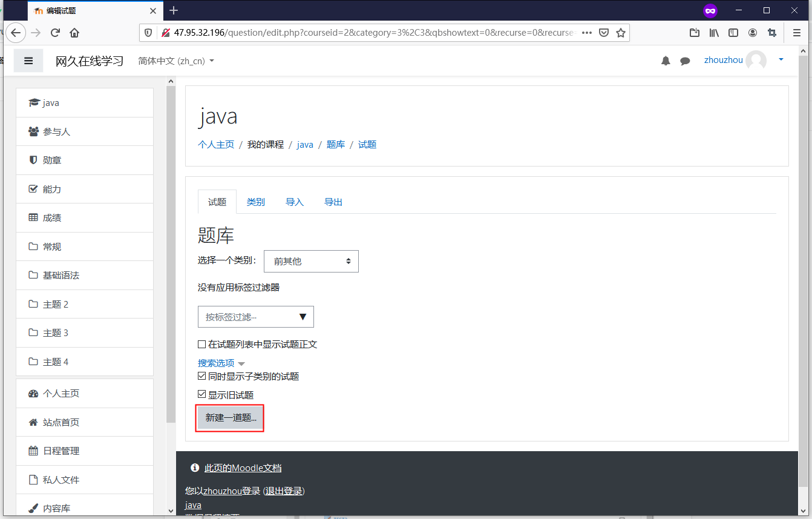Image resolution: width=812 pixels, height=519 pixels.
Task: Open 成绩 in the sidebar
Action: pyautogui.click(x=52, y=218)
